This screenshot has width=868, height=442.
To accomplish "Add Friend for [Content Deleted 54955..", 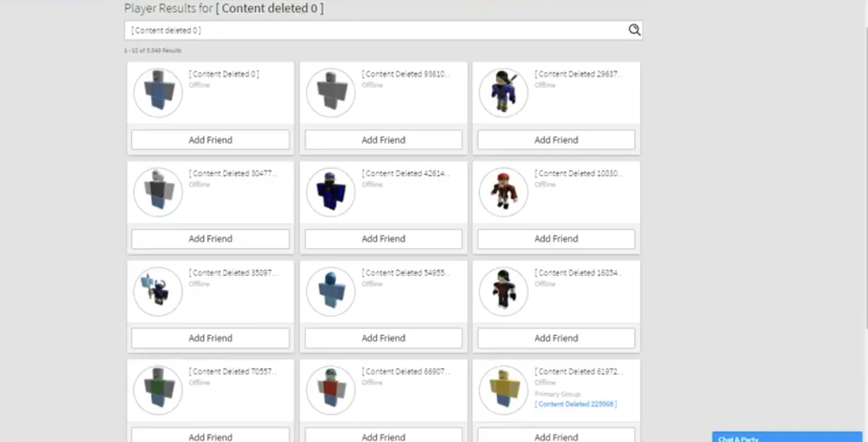I will [x=383, y=338].
